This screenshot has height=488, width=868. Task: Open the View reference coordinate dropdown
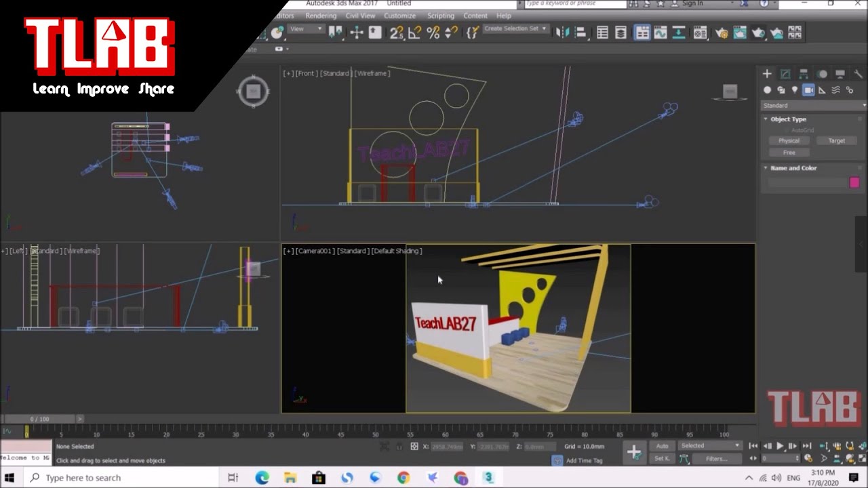306,29
